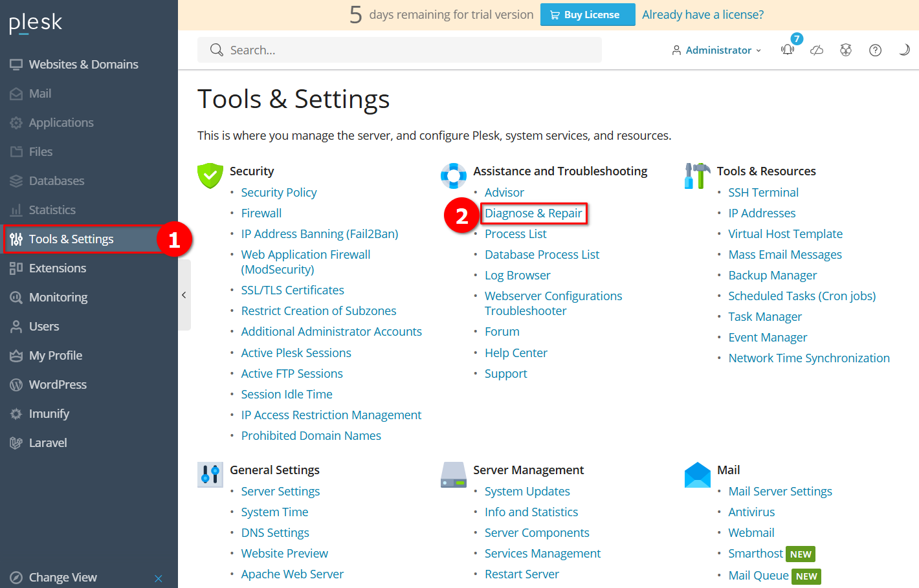Viewport: 919px width, 588px height.
Task: Open Scheduled Tasks (Cron jobs) link
Action: (802, 296)
